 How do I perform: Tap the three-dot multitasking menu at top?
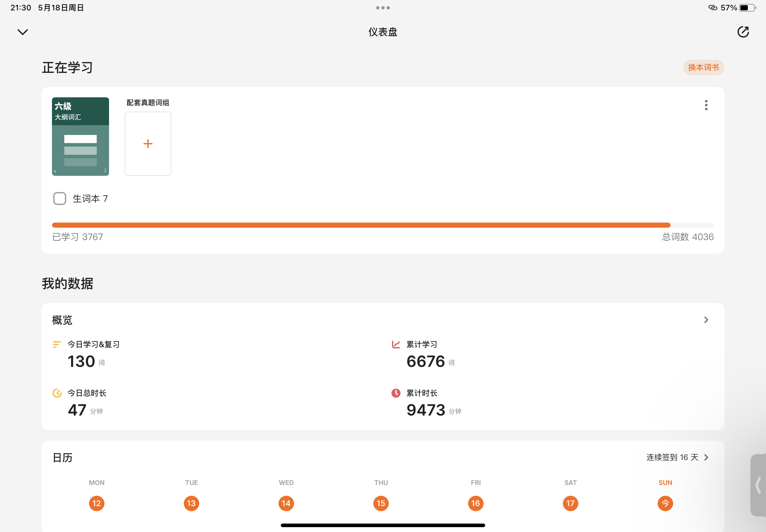[x=383, y=8]
